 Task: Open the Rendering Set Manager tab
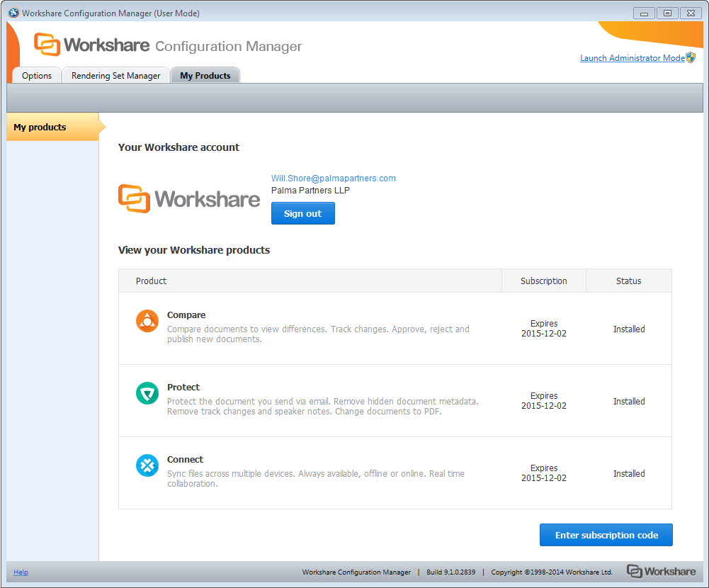click(115, 76)
